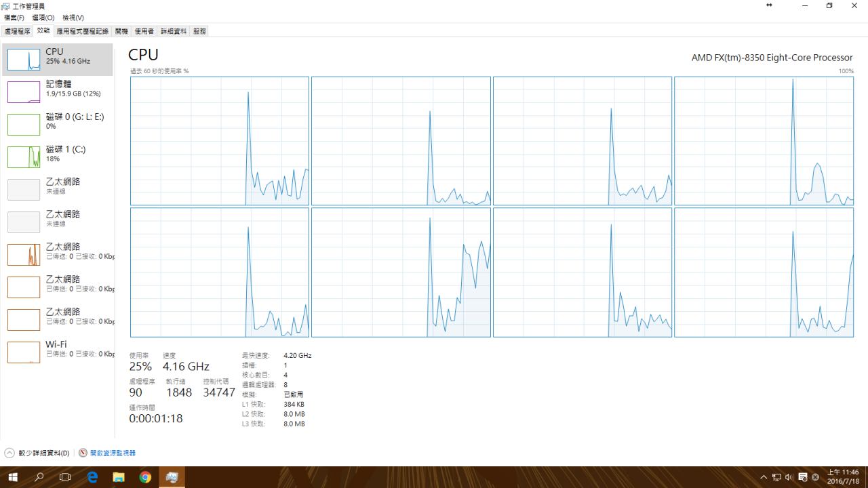This screenshot has width=868, height=488.
Task: Click the 控制代碼 count 34747
Action: 219,392
